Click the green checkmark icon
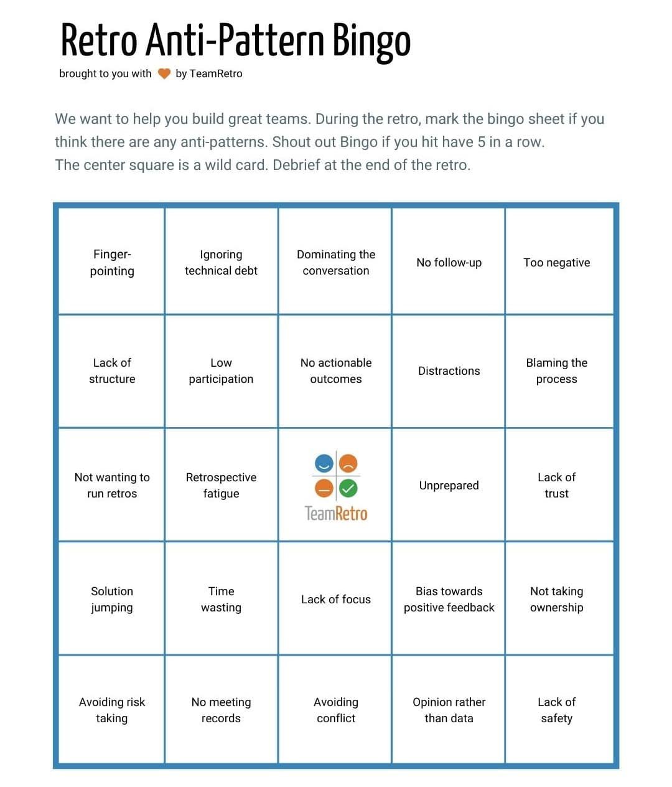Screen dimensions: 672x787 [x=348, y=489]
